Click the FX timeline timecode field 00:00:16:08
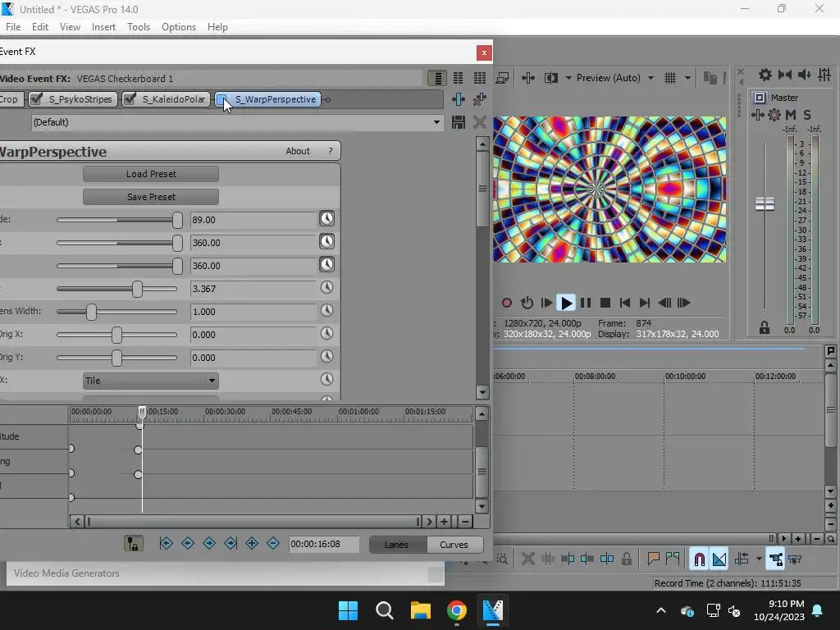 point(323,544)
